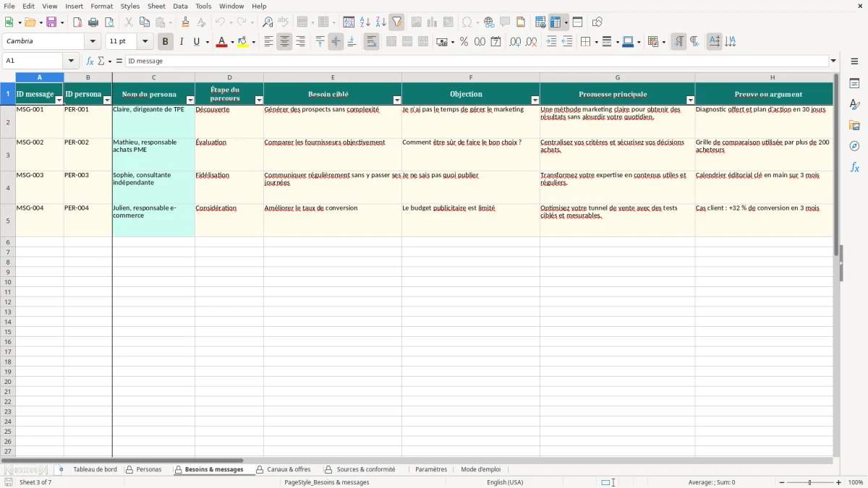This screenshot has height=488, width=868.
Task: Switch to Canaux & offres sheet tab
Action: coord(283,470)
